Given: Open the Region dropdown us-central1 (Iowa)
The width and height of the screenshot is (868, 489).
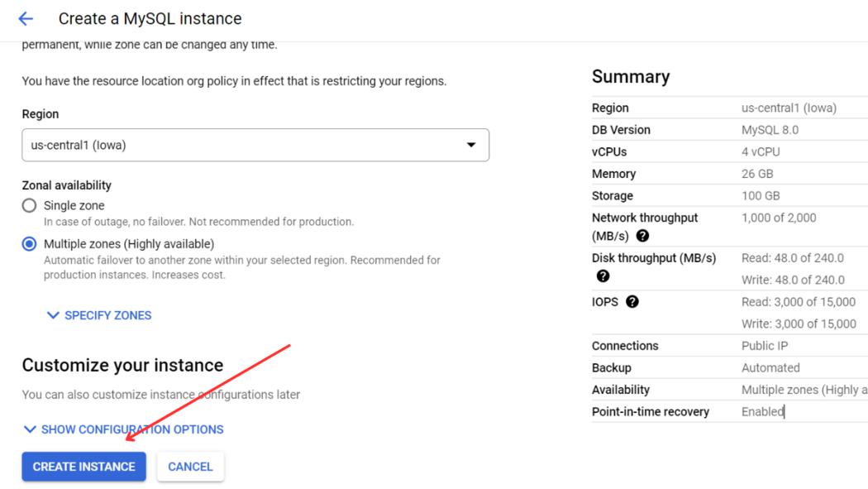Looking at the screenshot, I should (x=255, y=145).
